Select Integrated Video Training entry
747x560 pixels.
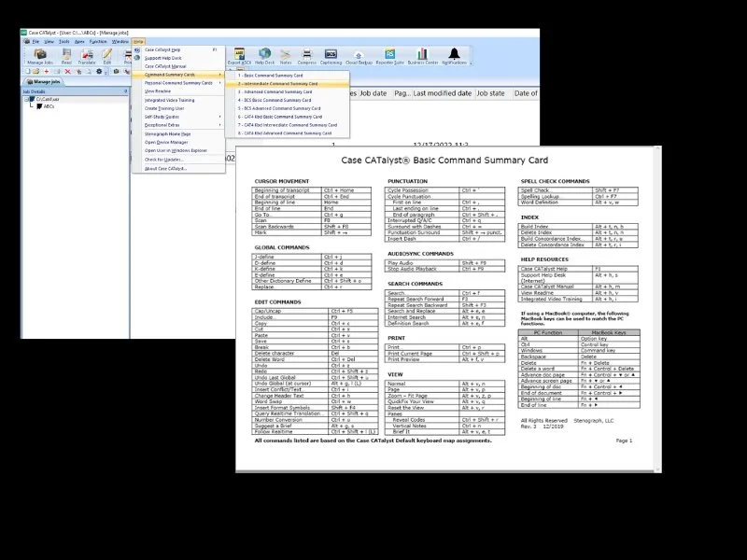pyautogui.click(x=178, y=101)
